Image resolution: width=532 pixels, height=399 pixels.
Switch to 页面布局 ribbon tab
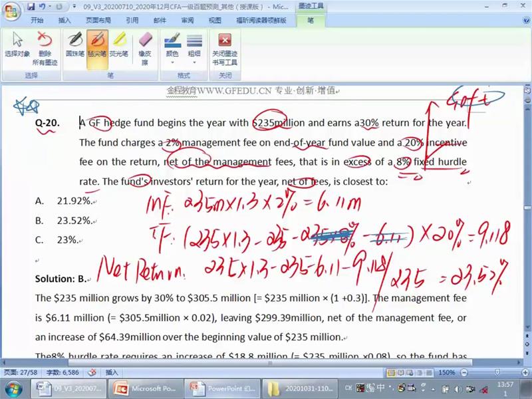pyautogui.click(x=98, y=21)
